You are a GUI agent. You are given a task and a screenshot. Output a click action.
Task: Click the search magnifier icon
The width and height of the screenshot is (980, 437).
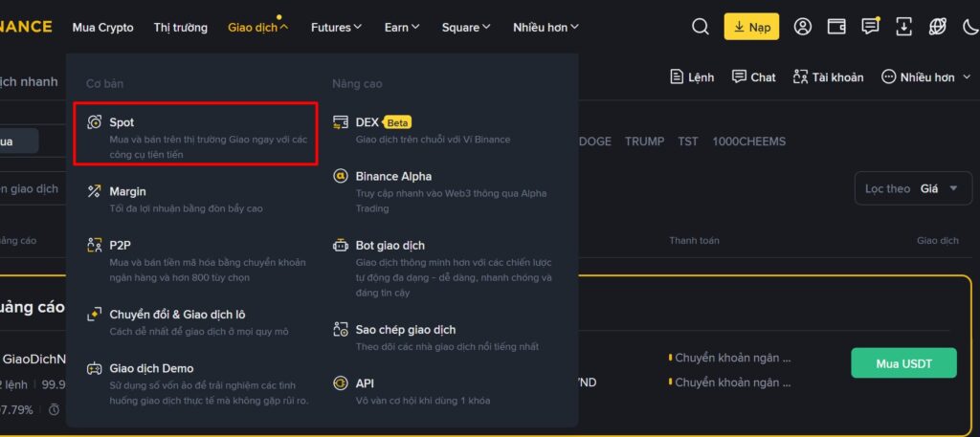click(x=701, y=27)
